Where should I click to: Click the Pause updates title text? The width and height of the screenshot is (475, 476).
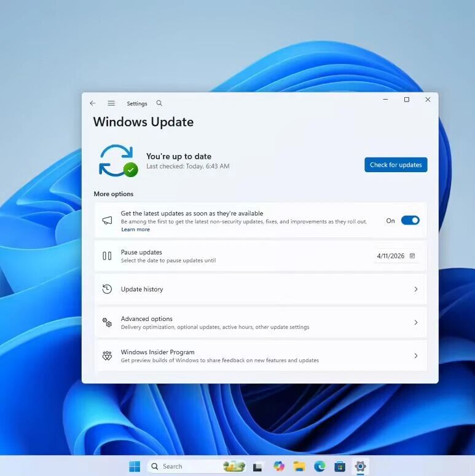pos(141,252)
